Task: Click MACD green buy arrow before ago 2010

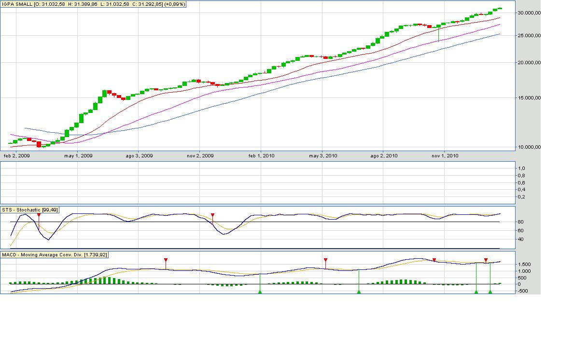Action: pyautogui.click(x=359, y=292)
